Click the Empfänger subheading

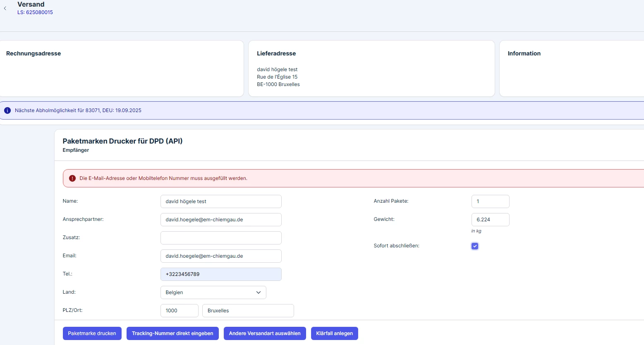click(76, 150)
